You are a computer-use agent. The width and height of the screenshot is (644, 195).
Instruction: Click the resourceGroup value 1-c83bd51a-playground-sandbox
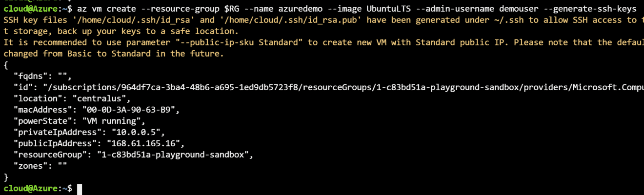tap(169, 155)
